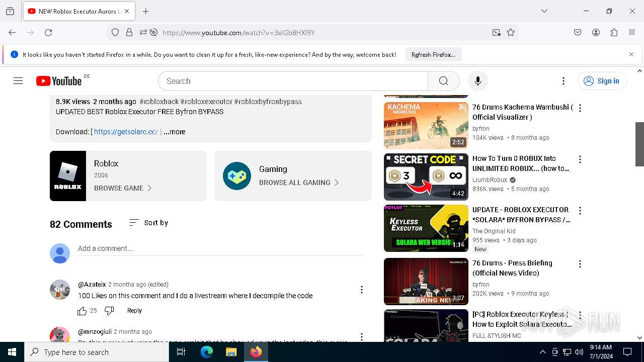The height and width of the screenshot is (362, 644).
Task: Open @Azateix channel name link
Action: point(92,285)
